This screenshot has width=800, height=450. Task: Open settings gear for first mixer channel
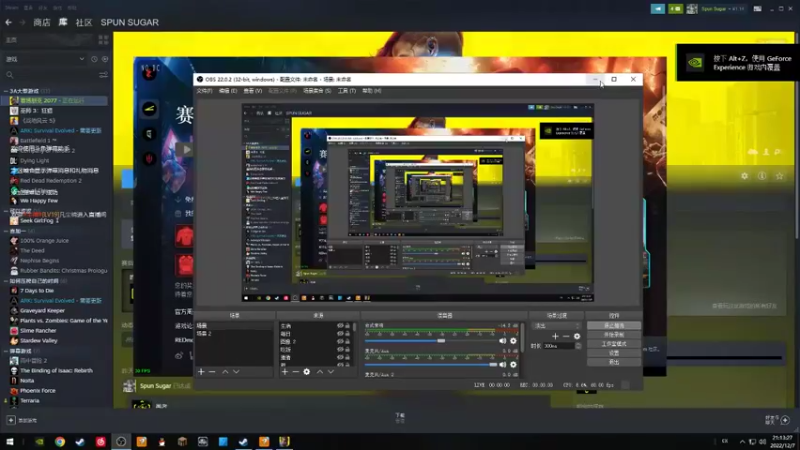(x=513, y=341)
